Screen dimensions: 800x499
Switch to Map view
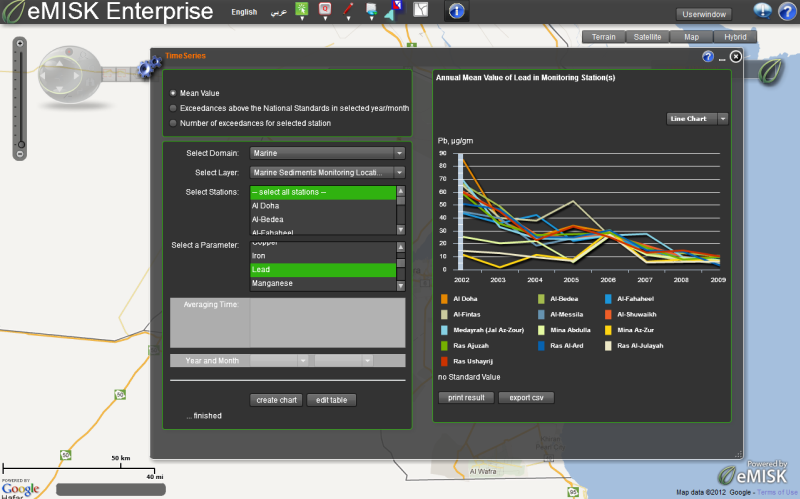pos(691,37)
